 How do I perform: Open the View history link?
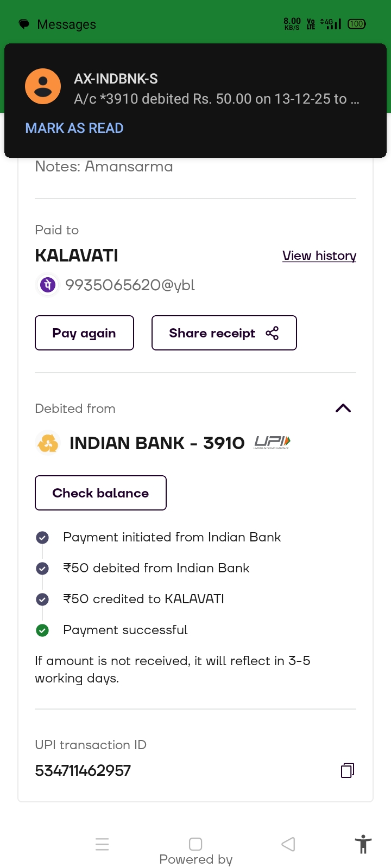(319, 256)
